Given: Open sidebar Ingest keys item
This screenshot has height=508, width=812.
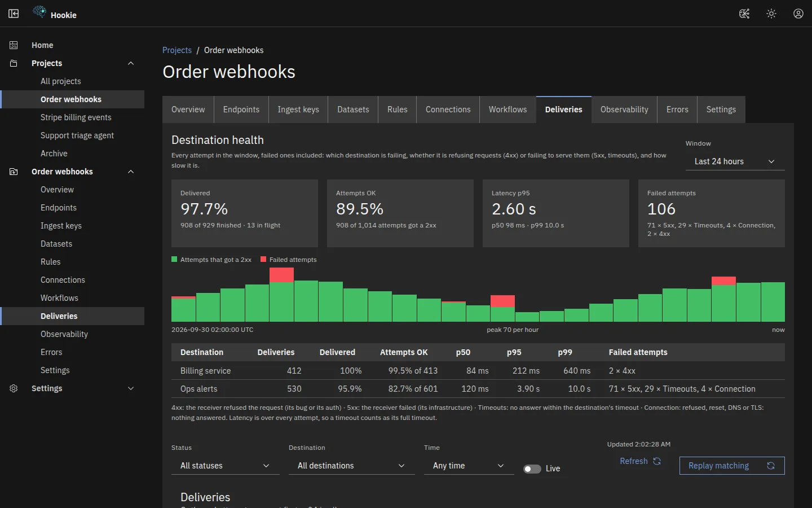Looking at the screenshot, I should (72, 226).
